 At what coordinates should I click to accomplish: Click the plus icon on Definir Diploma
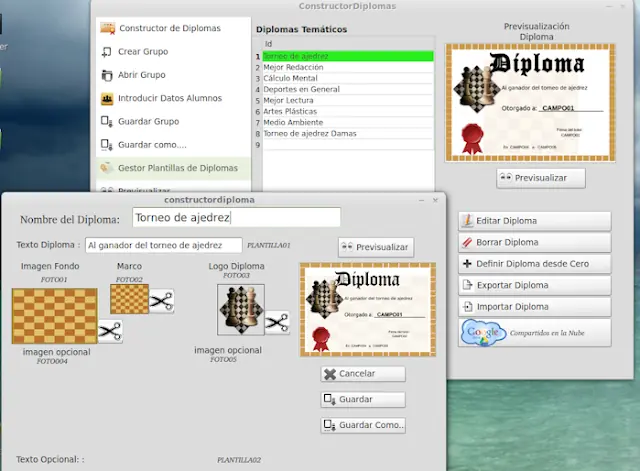(x=467, y=264)
